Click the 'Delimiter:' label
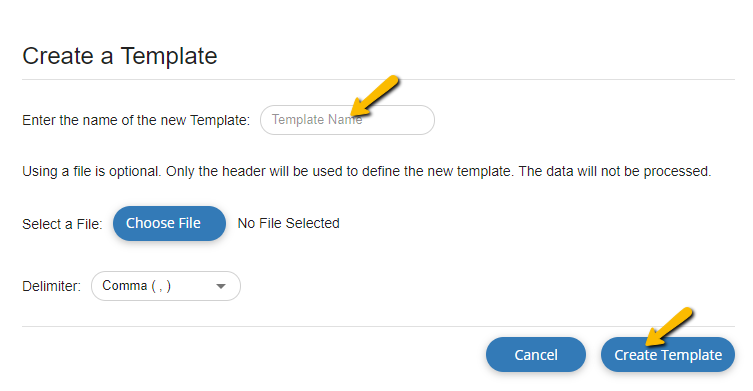The height and width of the screenshot is (391, 753). (51, 286)
